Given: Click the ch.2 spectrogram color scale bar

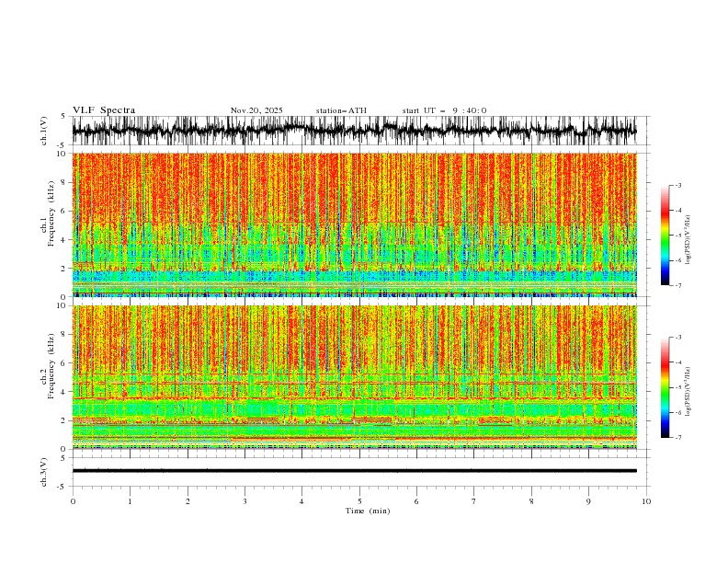Looking at the screenshot, I should [x=665, y=387].
